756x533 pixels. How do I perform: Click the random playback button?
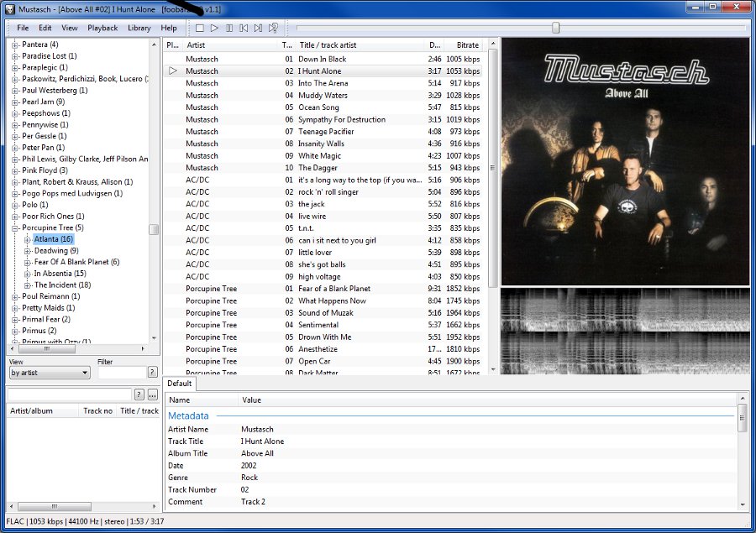point(273,28)
